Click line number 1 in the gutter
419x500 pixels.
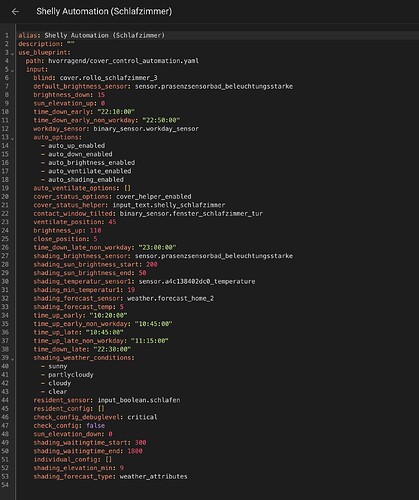7,35
